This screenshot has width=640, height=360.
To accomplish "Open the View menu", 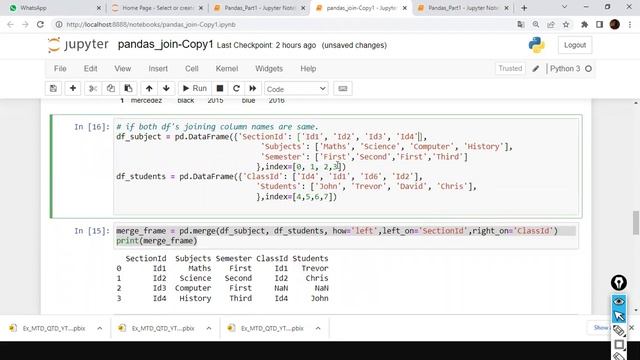I will pos(122,69).
